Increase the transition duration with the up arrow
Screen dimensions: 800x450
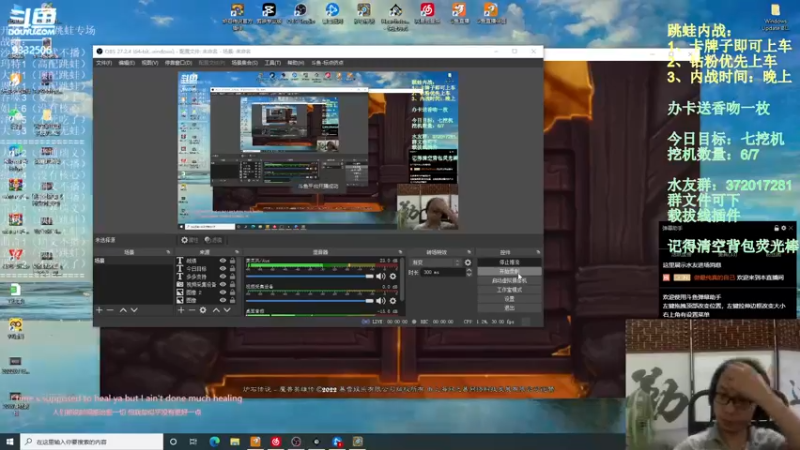click(x=469, y=270)
